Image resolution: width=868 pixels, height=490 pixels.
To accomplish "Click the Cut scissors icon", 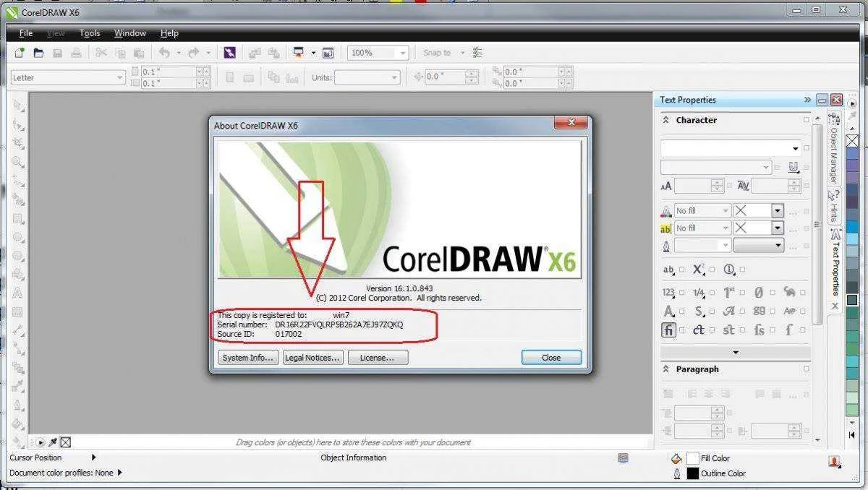I will pyautogui.click(x=101, y=53).
